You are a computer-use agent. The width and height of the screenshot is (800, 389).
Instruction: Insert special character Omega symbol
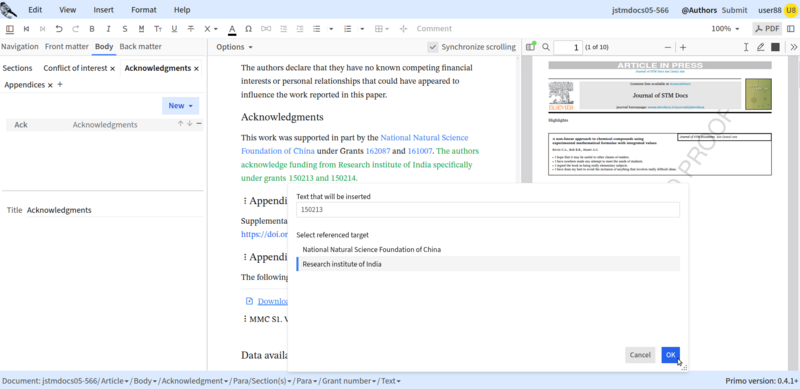coord(248,29)
